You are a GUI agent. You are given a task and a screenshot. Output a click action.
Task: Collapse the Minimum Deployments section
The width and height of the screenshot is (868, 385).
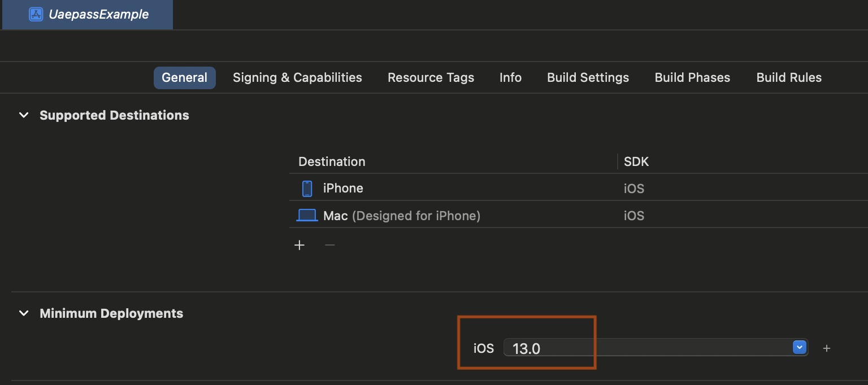point(24,313)
